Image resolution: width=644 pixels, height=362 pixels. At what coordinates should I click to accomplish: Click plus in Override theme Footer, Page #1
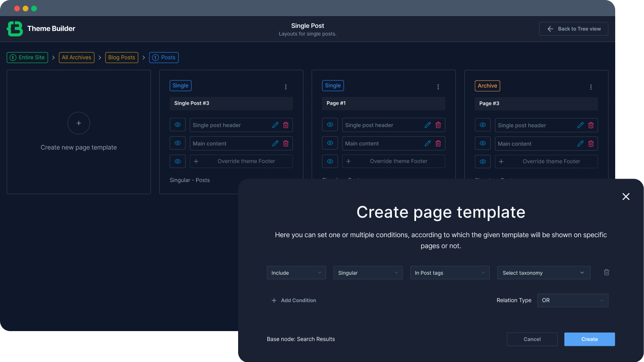(349, 161)
